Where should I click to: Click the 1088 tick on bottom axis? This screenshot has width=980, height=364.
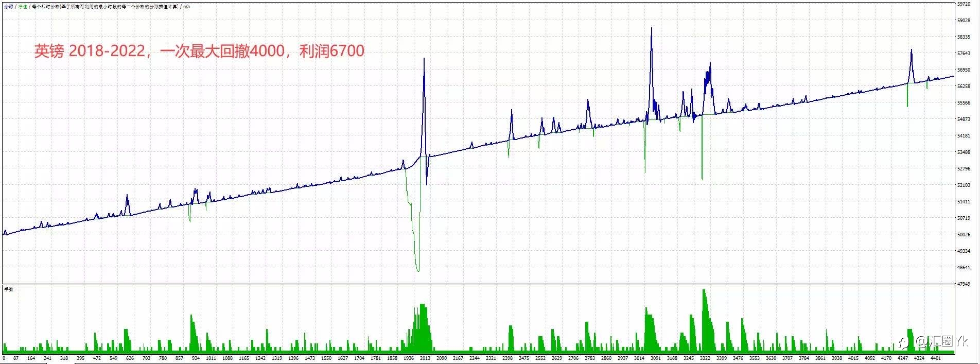click(227, 358)
